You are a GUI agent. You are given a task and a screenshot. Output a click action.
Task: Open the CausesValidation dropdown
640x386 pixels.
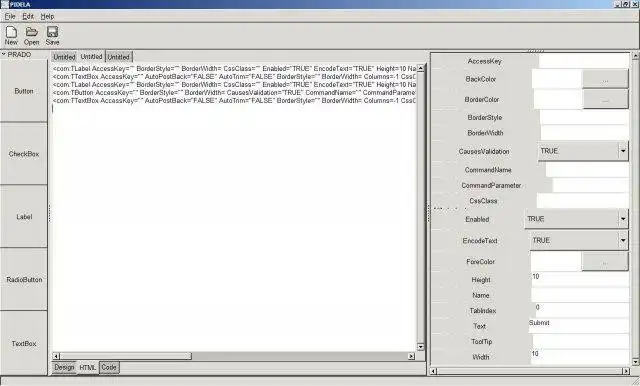click(623, 151)
